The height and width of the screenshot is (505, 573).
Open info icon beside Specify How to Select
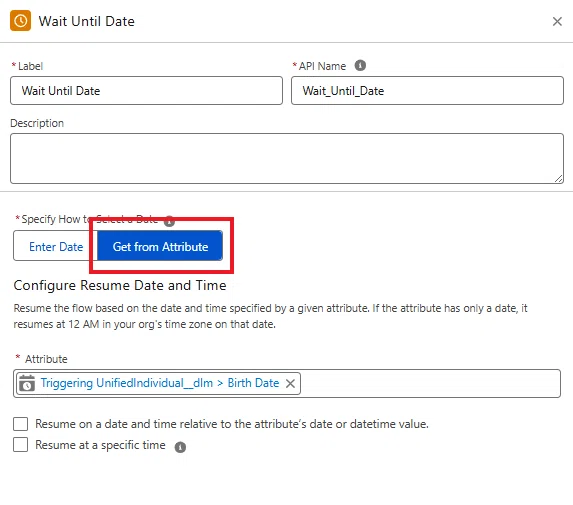169,221
